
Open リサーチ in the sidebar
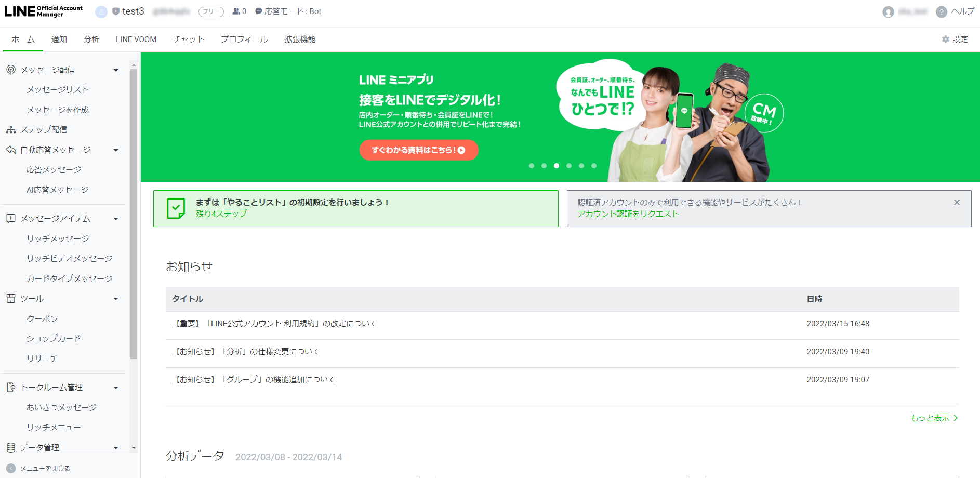42,359
